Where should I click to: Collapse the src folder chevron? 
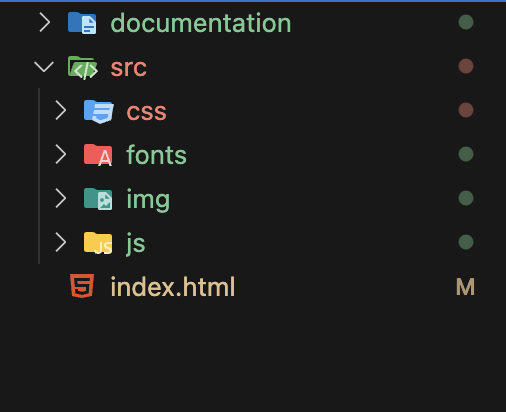pos(44,67)
